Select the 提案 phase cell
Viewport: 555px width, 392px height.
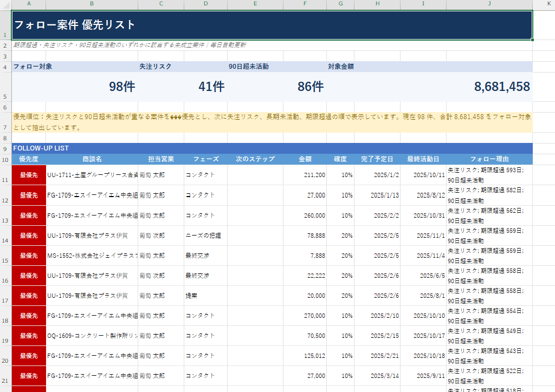pos(205,296)
